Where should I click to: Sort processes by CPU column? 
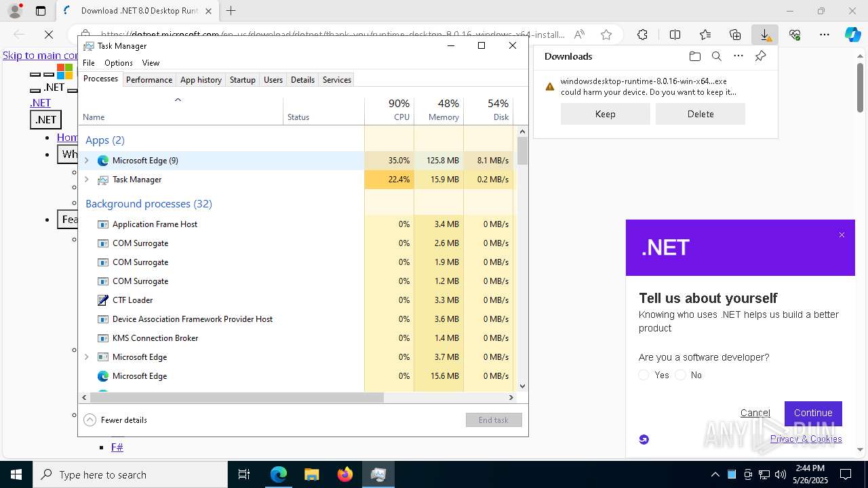(389, 110)
